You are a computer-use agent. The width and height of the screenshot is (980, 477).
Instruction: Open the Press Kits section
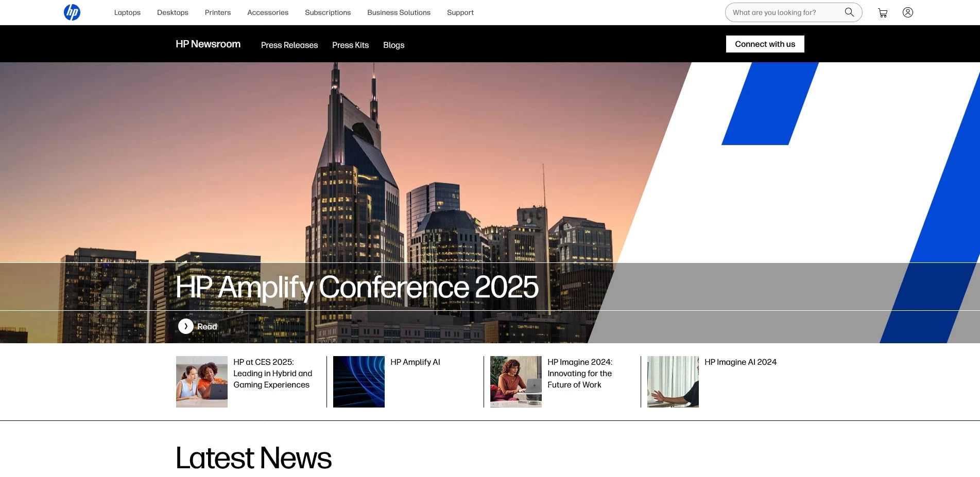point(350,45)
